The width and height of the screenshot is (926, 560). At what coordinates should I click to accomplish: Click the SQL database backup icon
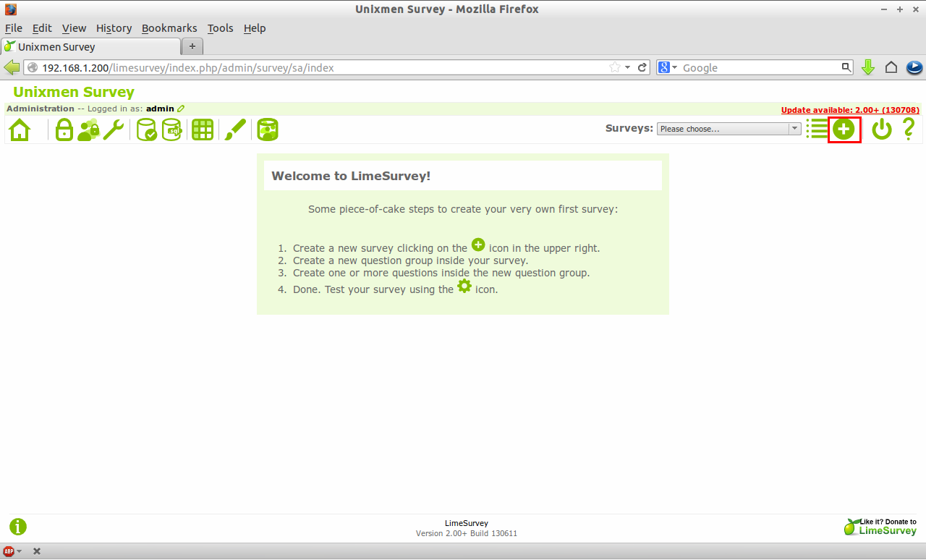(x=171, y=130)
